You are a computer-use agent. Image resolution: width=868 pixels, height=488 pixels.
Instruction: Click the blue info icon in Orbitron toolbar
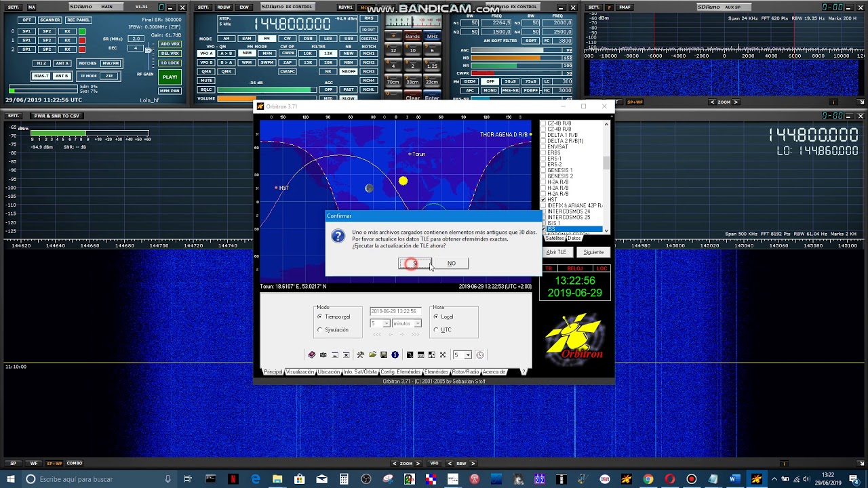click(395, 354)
